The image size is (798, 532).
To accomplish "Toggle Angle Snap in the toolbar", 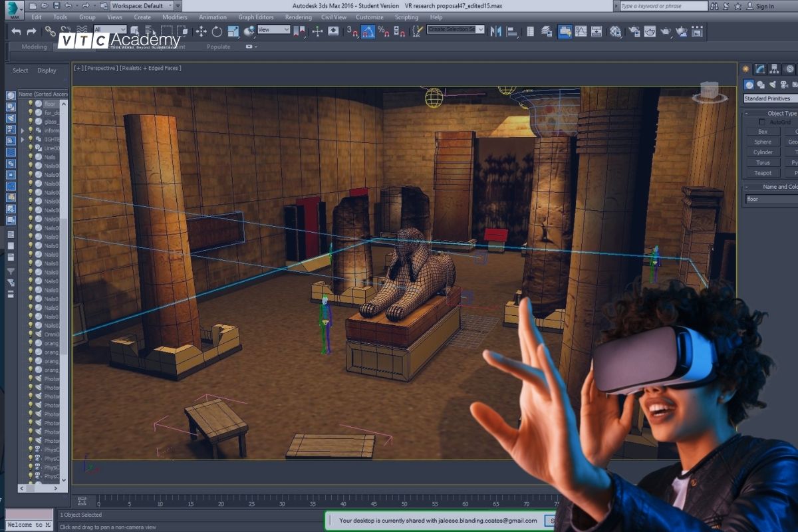I will pyautogui.click(x=368, y=32).
